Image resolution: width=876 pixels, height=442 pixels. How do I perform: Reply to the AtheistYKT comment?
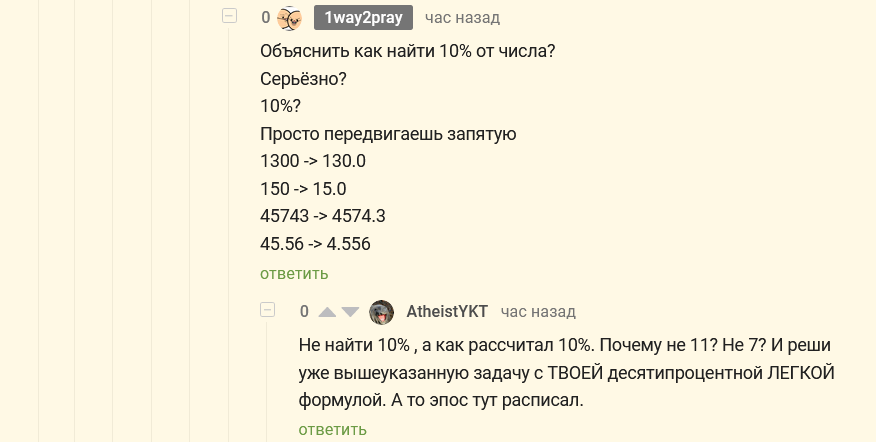tap(332, 429)
